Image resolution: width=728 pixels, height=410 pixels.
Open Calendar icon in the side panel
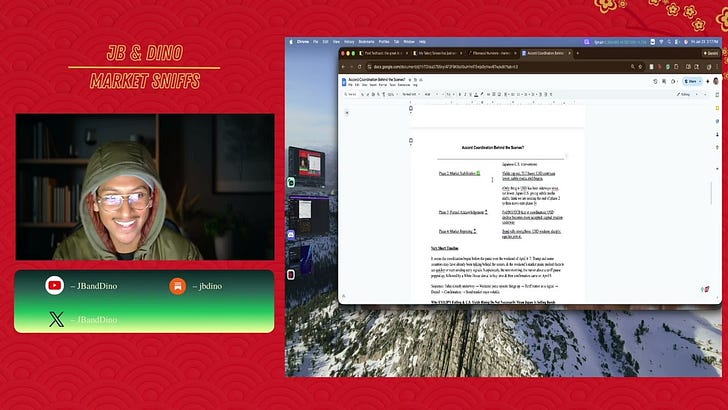[x=717, y=95]
